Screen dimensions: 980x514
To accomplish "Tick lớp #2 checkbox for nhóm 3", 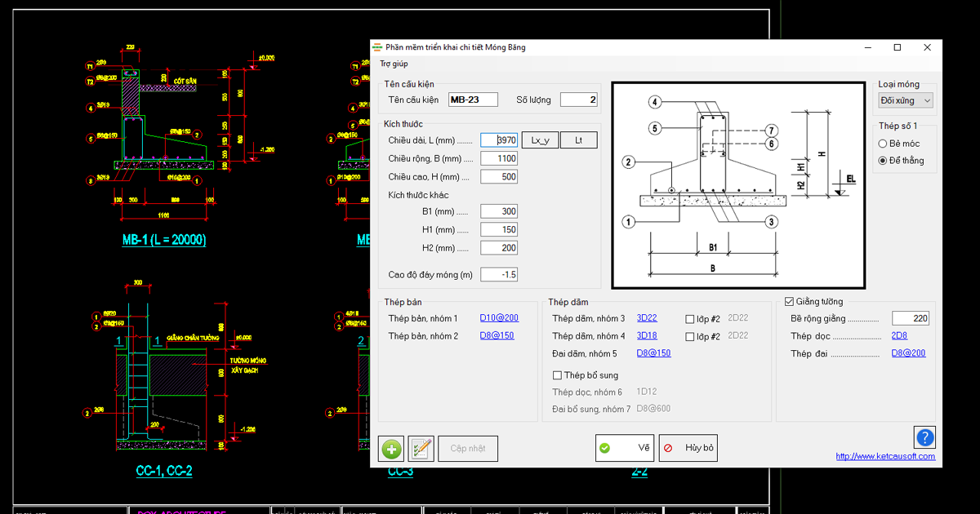I will [x=690, y=319].
